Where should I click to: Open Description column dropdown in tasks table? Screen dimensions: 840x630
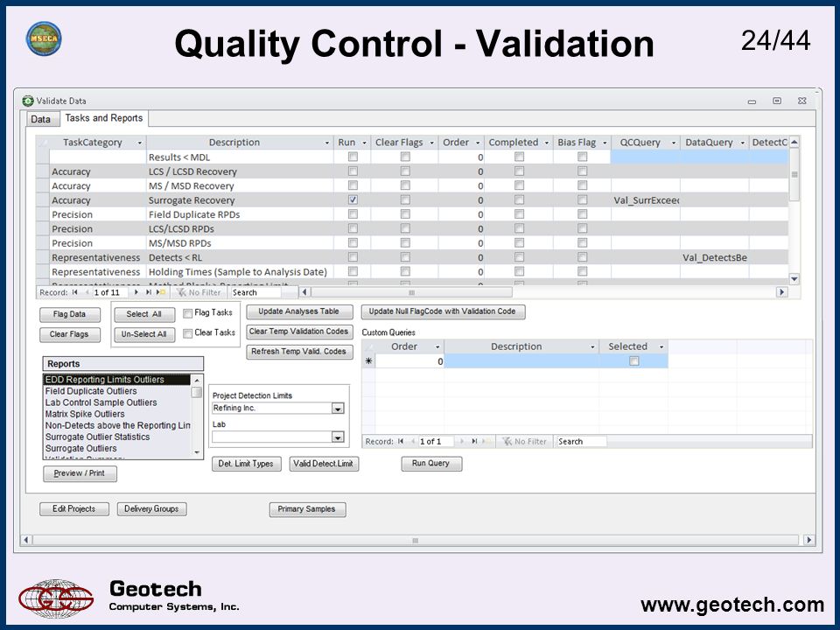click(326, 143)
